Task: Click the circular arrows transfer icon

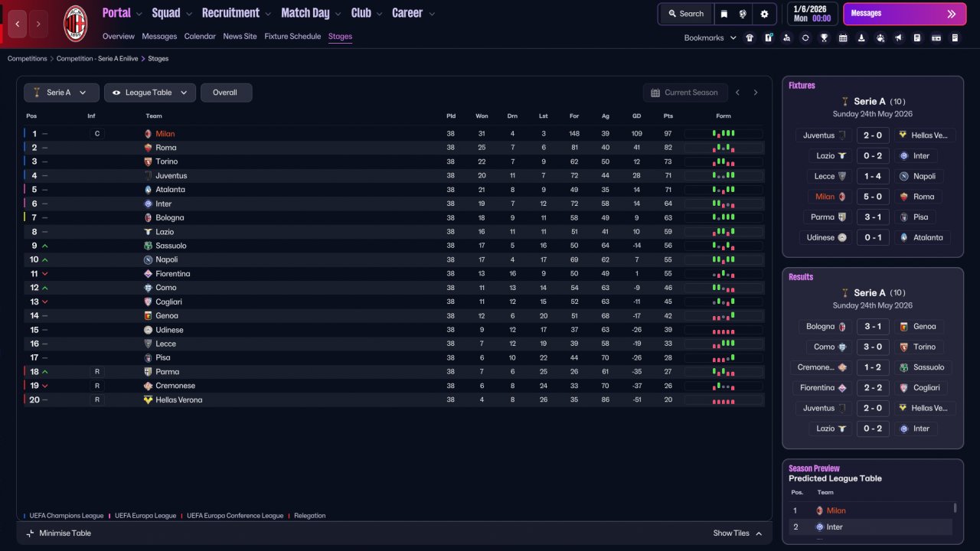Action: coord(805,37)
